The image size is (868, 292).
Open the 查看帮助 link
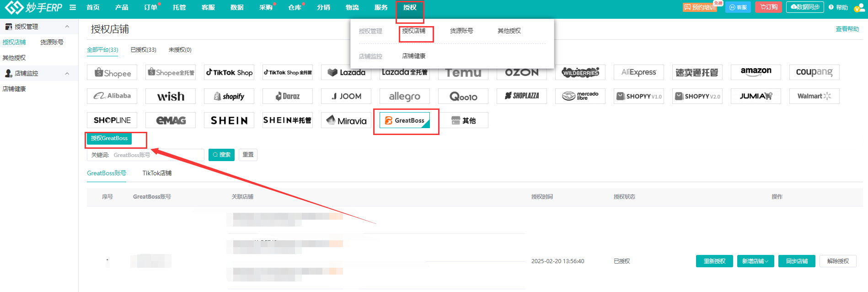(x=847, y=29)
